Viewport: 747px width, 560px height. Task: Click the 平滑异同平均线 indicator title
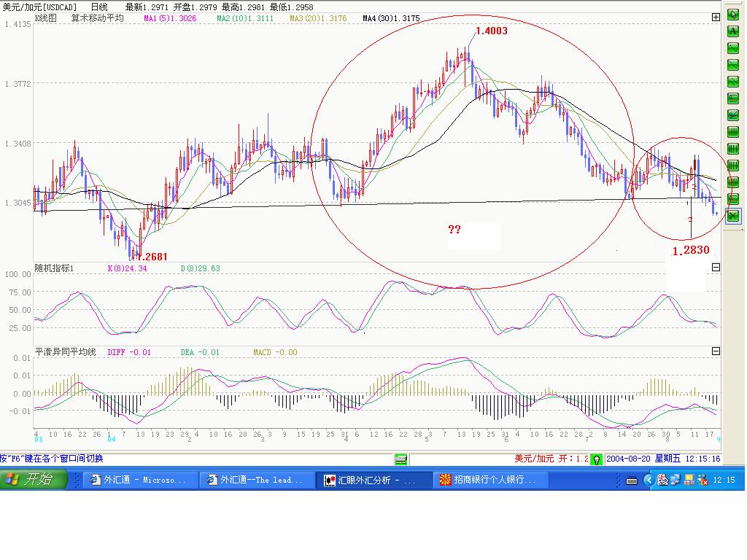coord(66,352)
